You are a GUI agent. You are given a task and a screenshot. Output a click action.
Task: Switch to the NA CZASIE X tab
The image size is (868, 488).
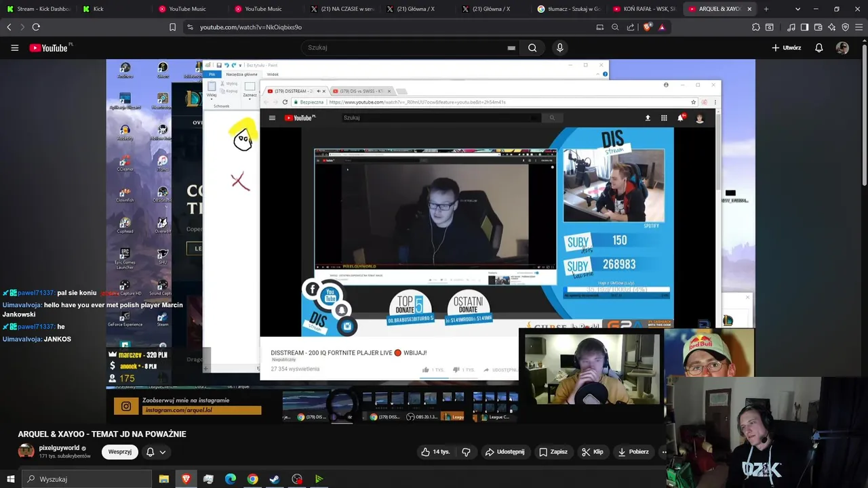[x=342, y=9]
